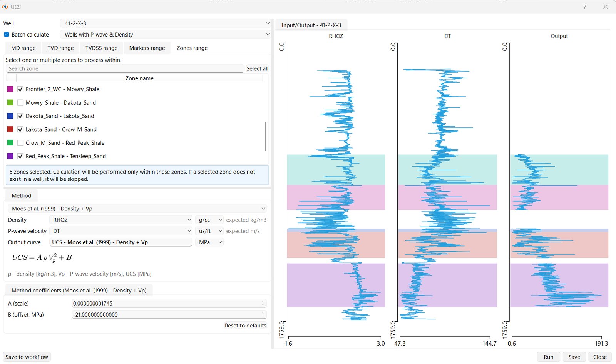This screenshot has height=364, width=616.
Task: Click the Save button
Action: pyautogui.click(x=574, y=357)
